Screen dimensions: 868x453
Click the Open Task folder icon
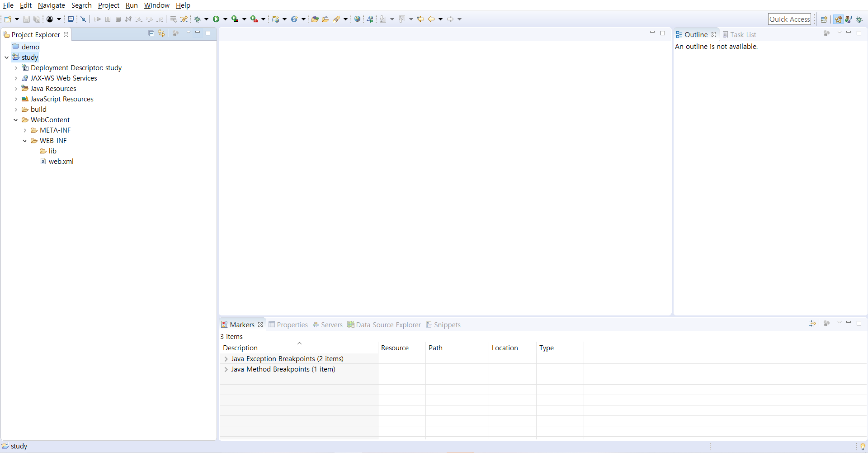click(x=325, y=19)
